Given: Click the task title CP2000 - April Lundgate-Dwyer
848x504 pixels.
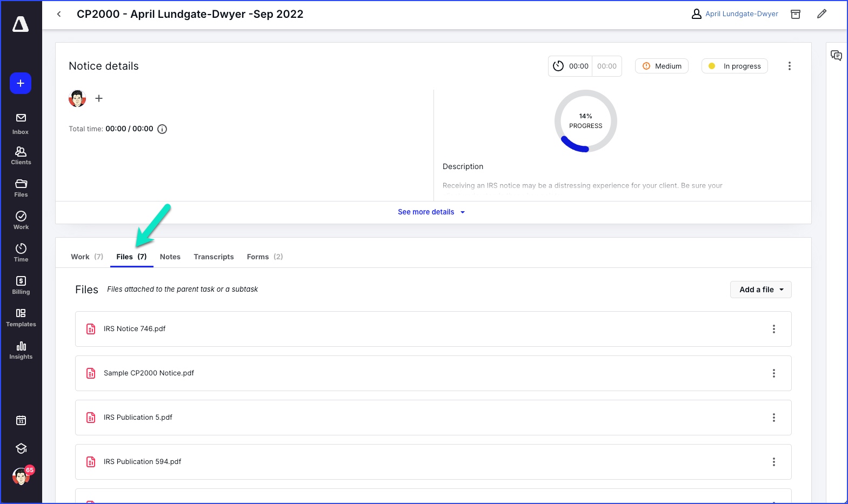Looking at the screenshot, I should (190, 14).
